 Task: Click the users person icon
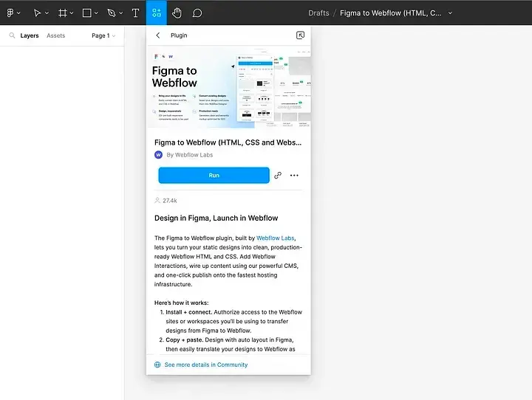pyautogui.click(x=157, y=200)
